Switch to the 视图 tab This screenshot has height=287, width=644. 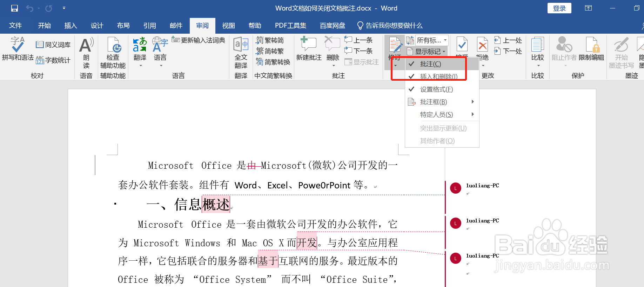(228, 26)
